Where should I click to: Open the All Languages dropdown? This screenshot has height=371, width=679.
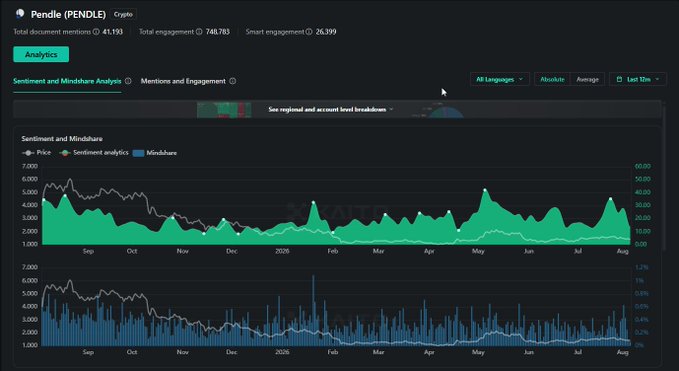coord(500,79)
